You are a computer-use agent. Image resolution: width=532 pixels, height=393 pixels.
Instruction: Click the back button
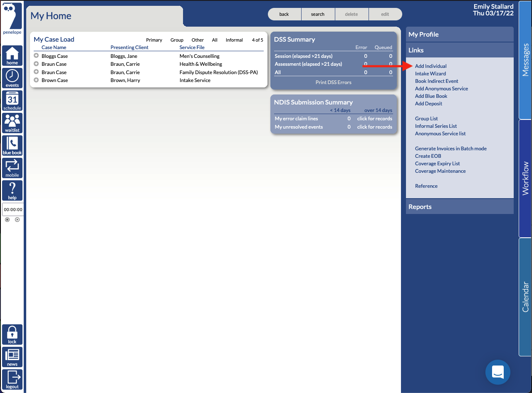click(x=284, y=14)
